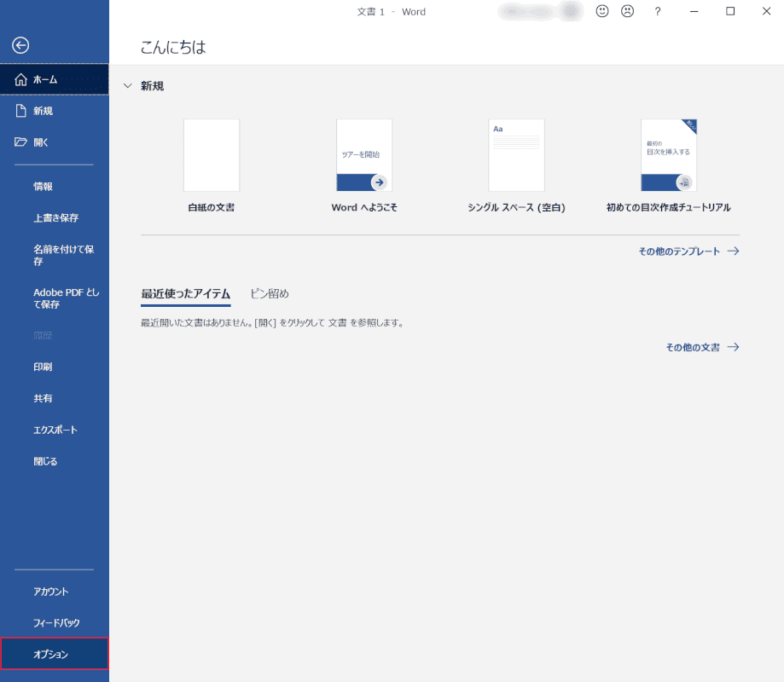Select the ホーム menu item
The image size is (784, 682).
pos(55,79)
